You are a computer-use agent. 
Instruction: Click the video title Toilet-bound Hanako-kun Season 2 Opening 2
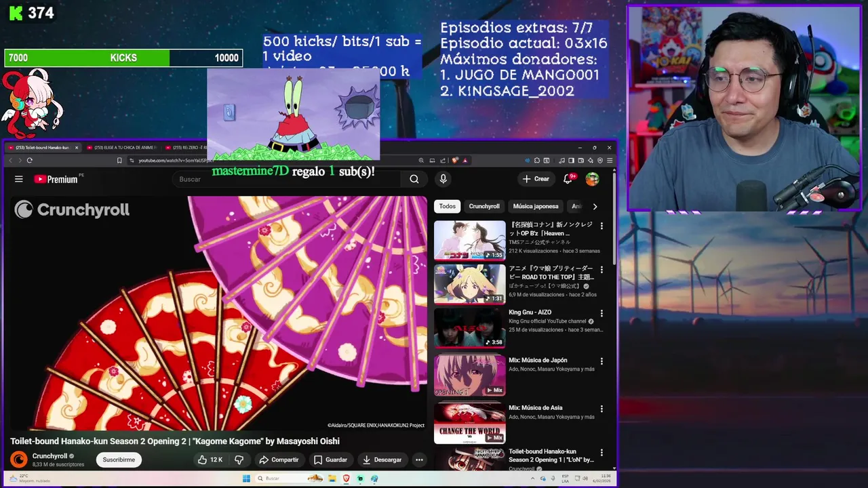(175, 441)
